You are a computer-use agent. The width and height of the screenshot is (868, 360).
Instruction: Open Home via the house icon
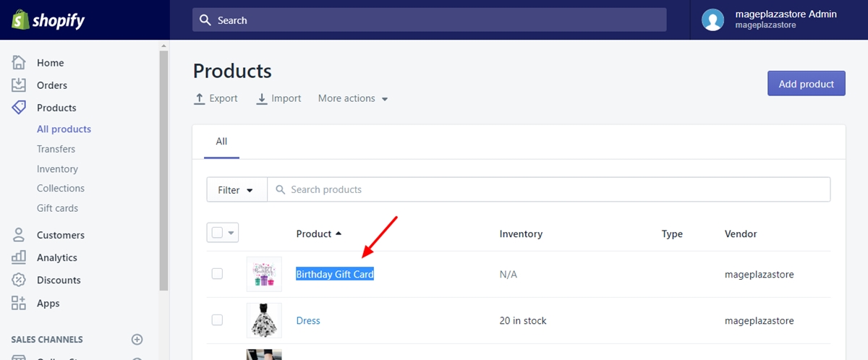tap(19, 63)
